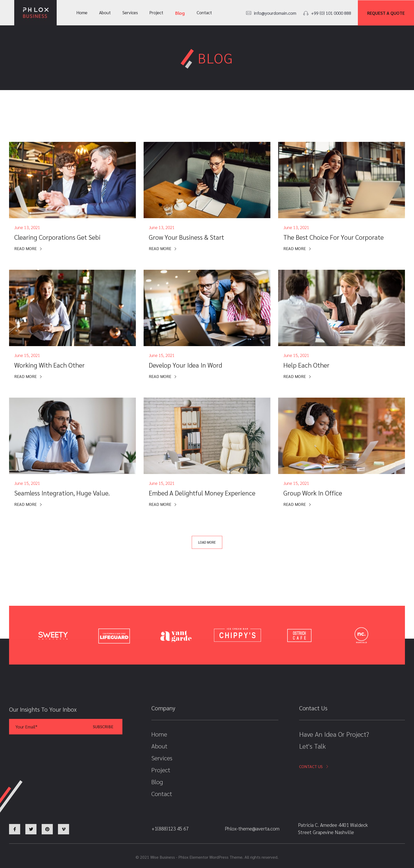The image size is (414, 868).
Task: Read more of Clearing Corporations Get Sebi
Action: (28, 249)
